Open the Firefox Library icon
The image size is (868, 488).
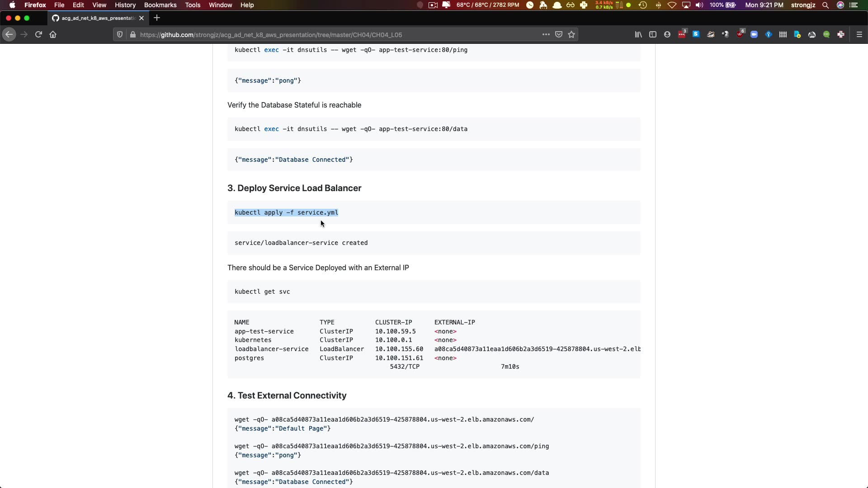(x=638, y=34)
